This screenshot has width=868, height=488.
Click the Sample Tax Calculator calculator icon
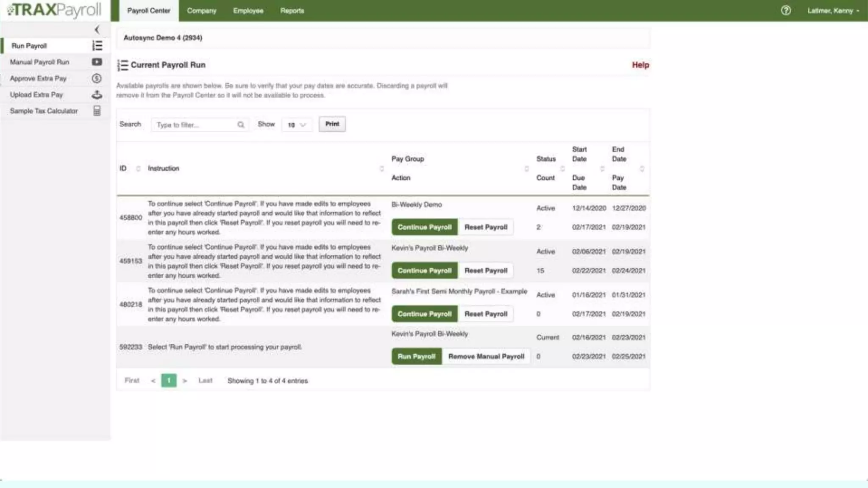97,111
